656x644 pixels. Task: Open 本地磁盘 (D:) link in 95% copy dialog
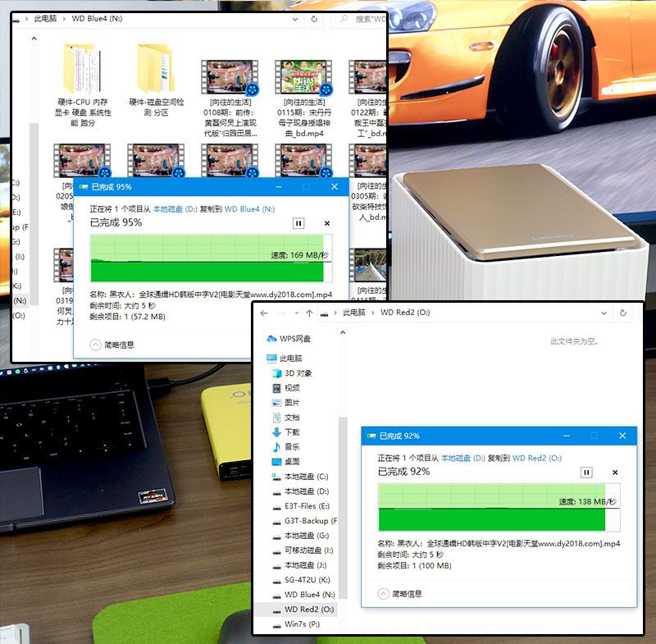175,209
